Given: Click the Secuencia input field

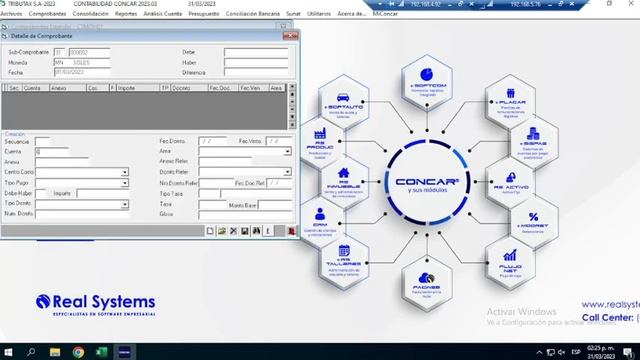Looking at the screenshot, I should click(42, 142).
